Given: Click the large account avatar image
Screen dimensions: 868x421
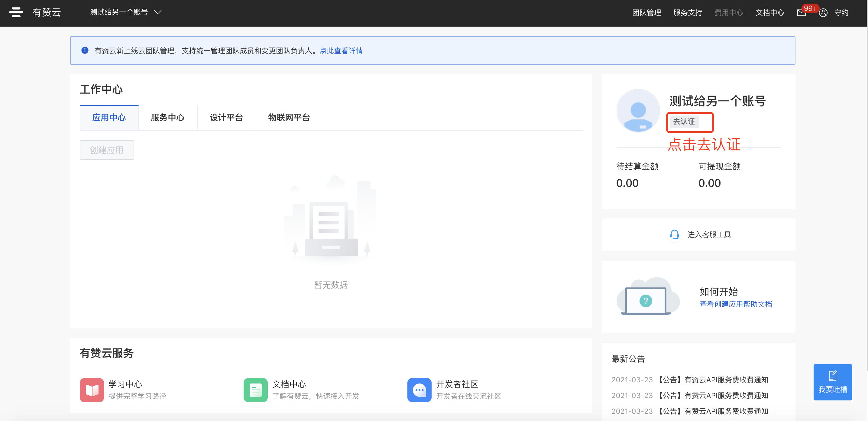Looking at the screenshot, I should click(x=638, y=110).
